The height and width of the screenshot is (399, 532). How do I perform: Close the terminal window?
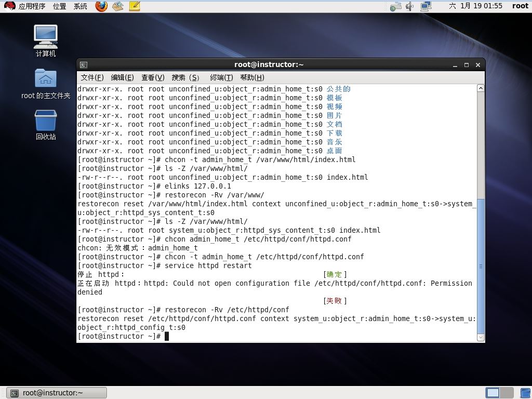(x=478, y=65)
